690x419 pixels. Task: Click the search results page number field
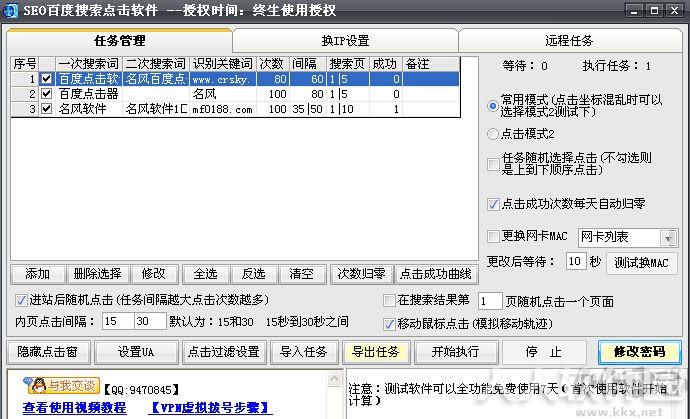tap(489, 301)
